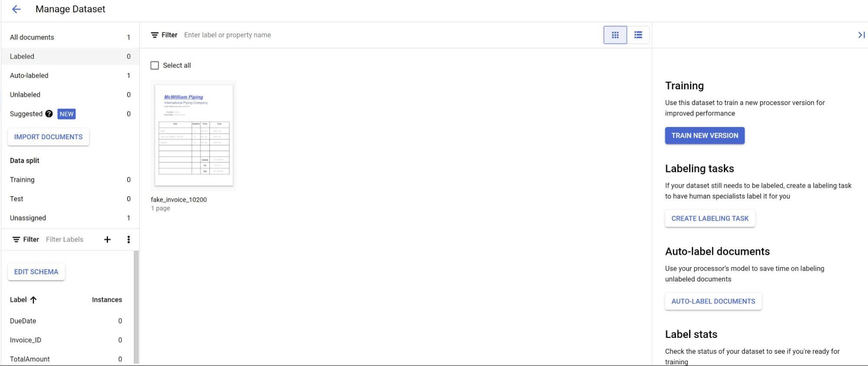Click Create Labeling Task button

click(710, 219)
